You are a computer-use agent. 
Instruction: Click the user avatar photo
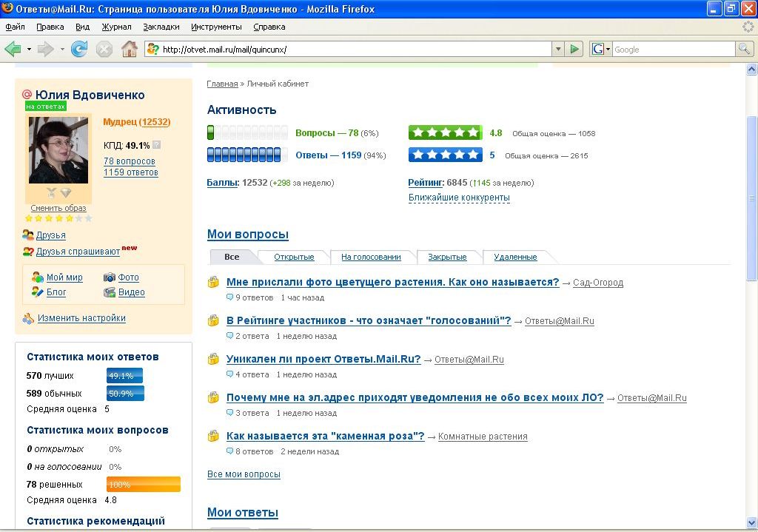(58, 149)
